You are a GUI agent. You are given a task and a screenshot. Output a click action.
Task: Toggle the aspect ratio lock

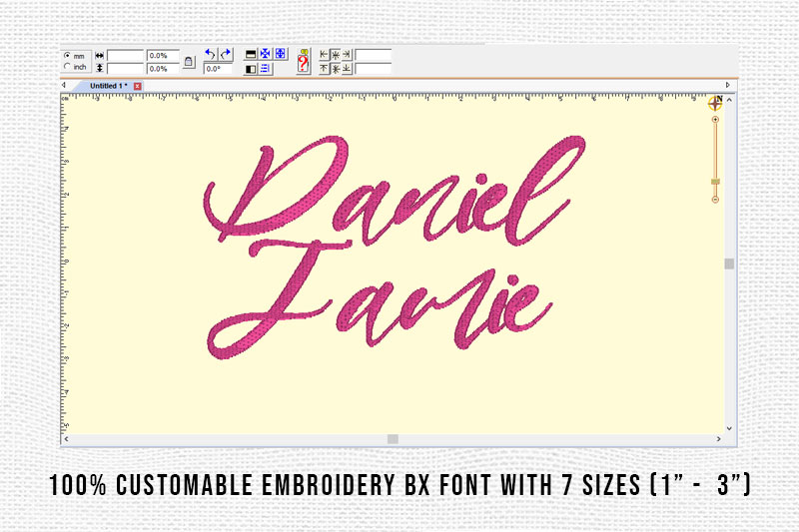[189, 62]
